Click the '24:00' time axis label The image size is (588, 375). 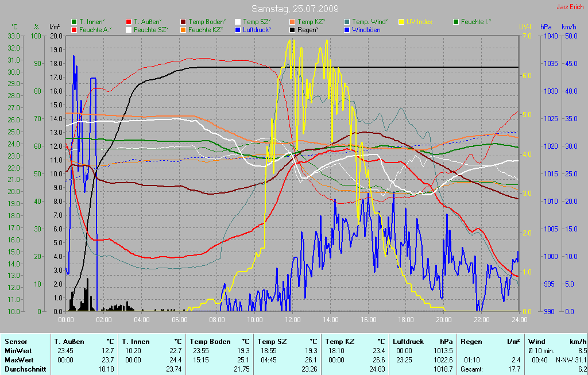point(519,319)
